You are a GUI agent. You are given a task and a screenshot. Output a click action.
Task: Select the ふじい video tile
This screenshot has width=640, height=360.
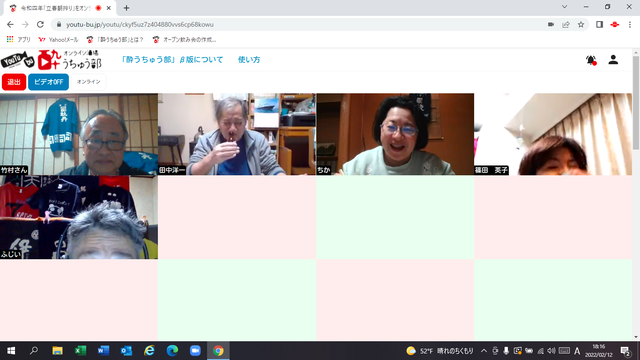point(79,218)
